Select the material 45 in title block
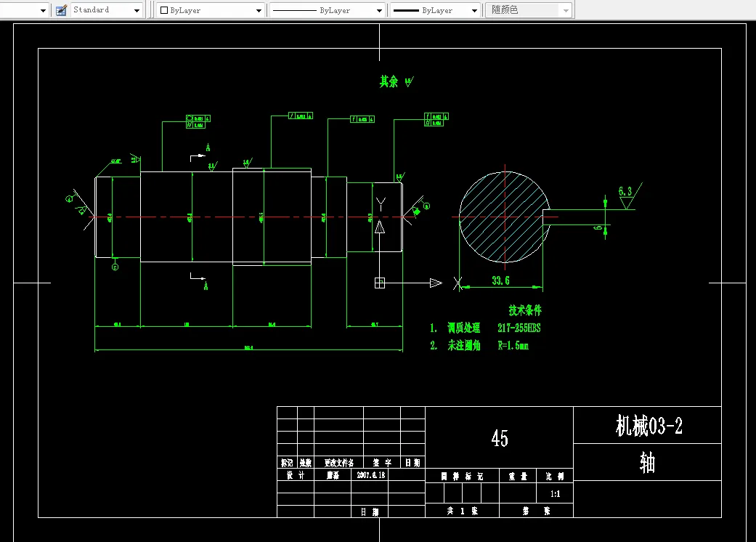Screen dimensions: 756x542 pos(500,438)
